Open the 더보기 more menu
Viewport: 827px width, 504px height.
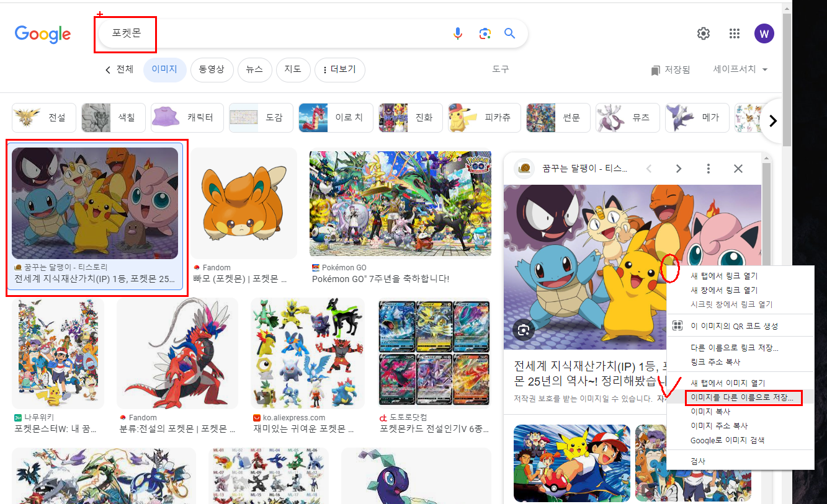click(x=340, y=70)
